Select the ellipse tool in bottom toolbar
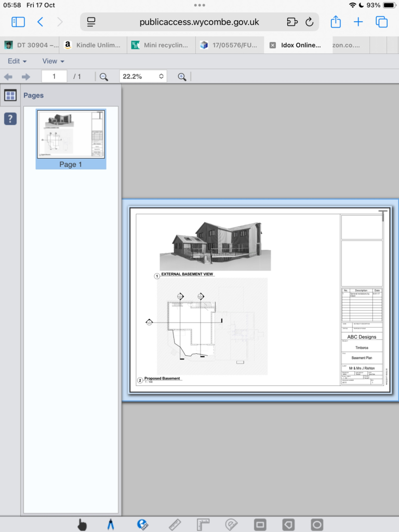The width and height of the screenshot is (399, 532). click(316, 525)
